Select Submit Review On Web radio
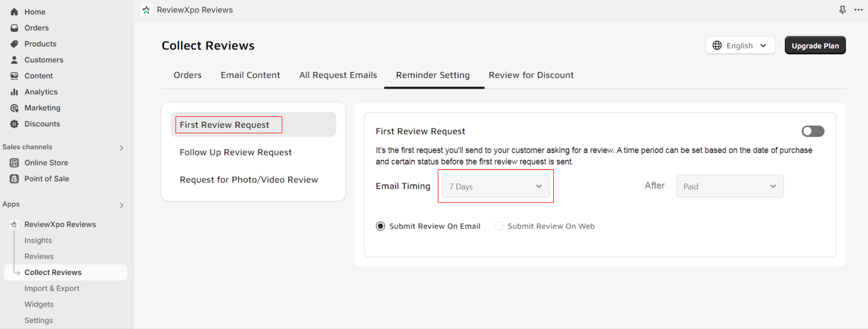868x329 pixels. [499, 226]
